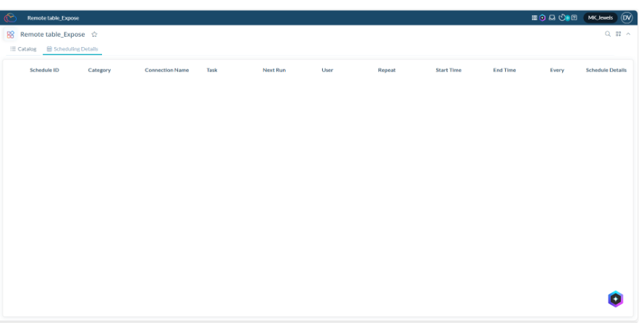Open the MK_Jewels tenant selector
Image resolution: width=644 pixels, height=329 pixels.
[x=600, y=17]
